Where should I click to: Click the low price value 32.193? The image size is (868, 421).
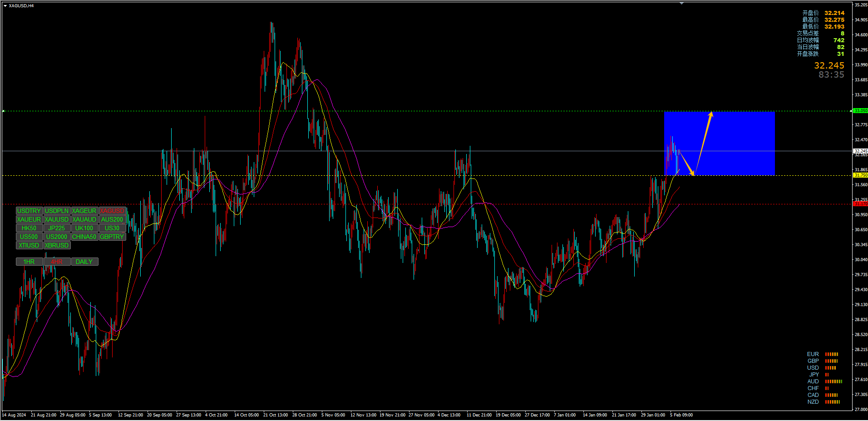coord(834,27)
